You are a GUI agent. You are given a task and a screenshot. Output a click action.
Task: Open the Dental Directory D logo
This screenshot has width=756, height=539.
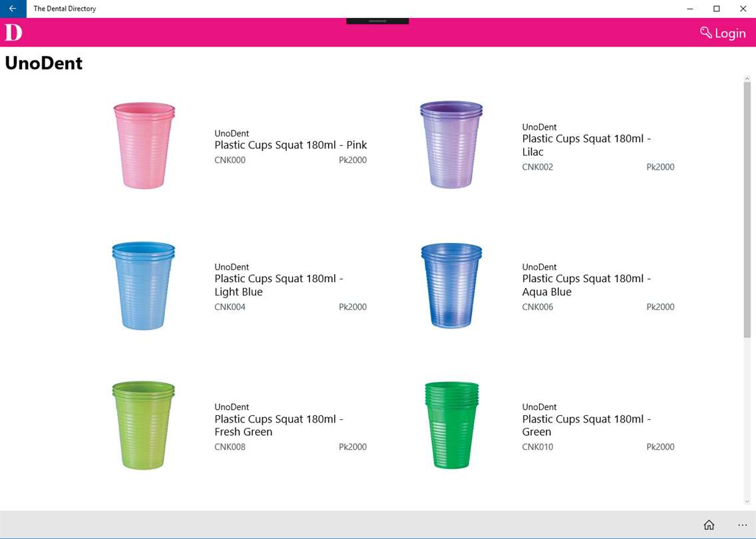click(13, 33)
